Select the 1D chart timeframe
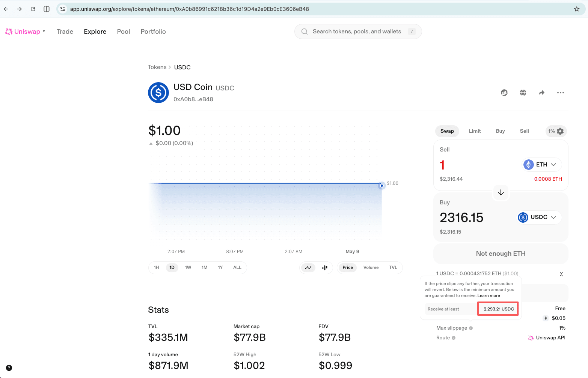This screenshot has width=588, height=378. (x=172, y=267)
